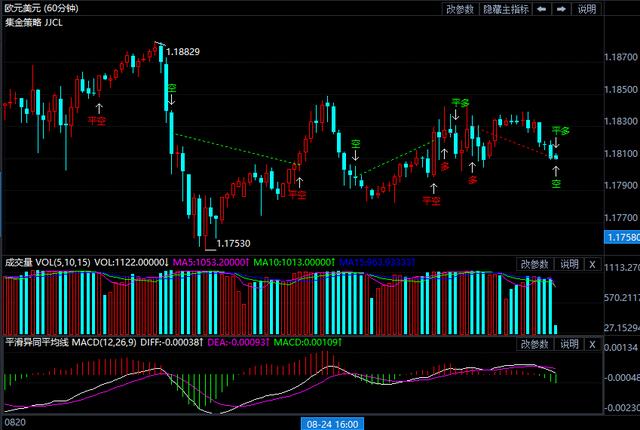Click 说明 in the MACD panel
Image resolution: width=640 pixels, height=430 pixels.
pos(569,344)
